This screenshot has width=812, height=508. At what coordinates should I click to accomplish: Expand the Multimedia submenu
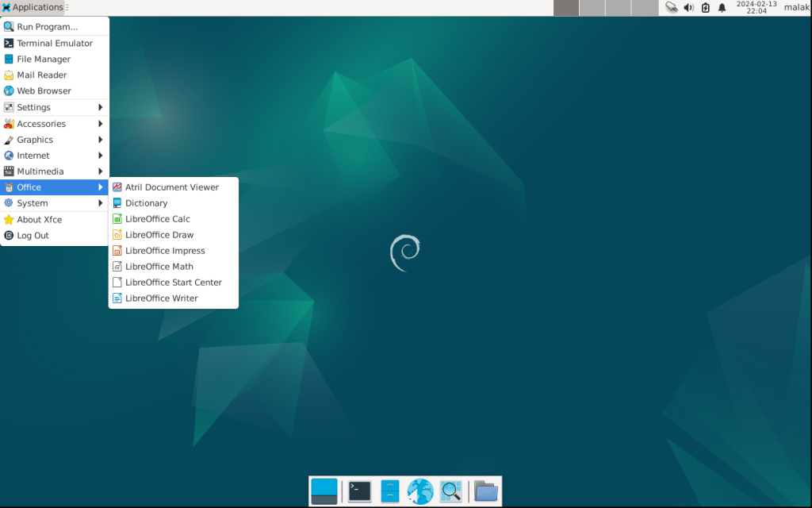coord(54,171)
